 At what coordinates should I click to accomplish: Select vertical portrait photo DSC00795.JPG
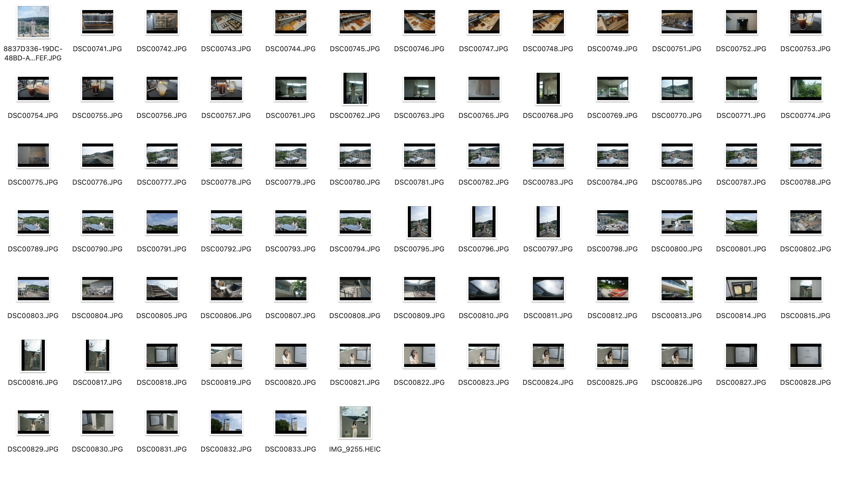(419, 222)
